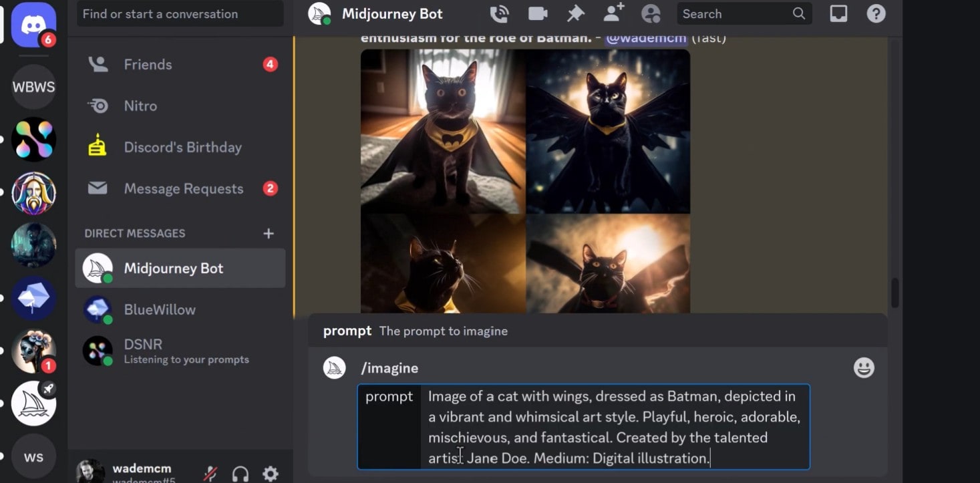Select the WBWS server icon

click(33, 87)
